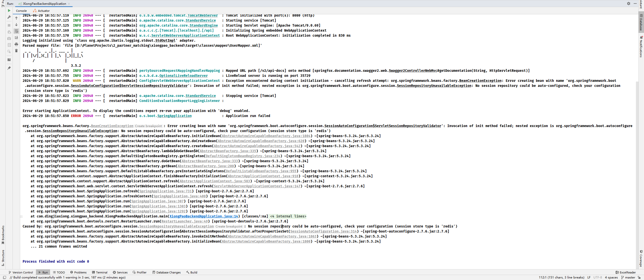
Task: Create breakpoint for BeanCreationException
Action: click(148, 126)
